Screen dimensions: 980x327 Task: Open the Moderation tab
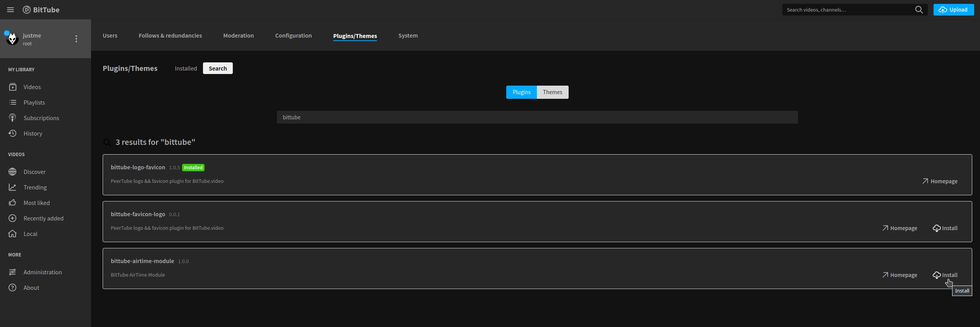point(238,36)
